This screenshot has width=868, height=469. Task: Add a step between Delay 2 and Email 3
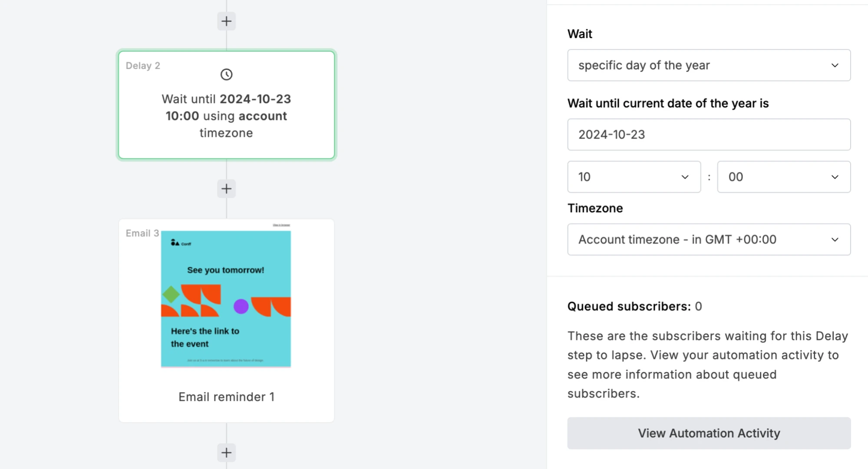click(x=226, y=189)
